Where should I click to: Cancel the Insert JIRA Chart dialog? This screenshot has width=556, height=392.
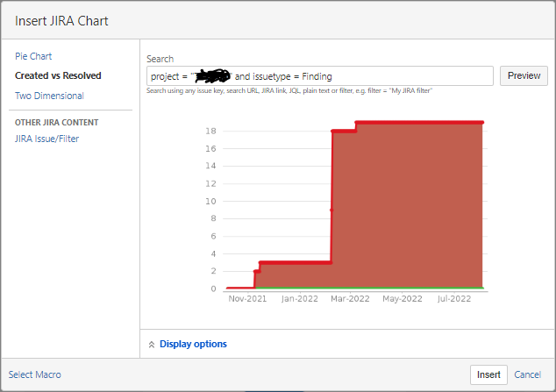[x=528, y=374]
